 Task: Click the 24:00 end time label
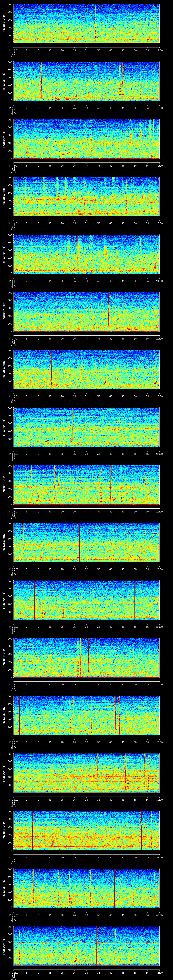click(160, 454)
